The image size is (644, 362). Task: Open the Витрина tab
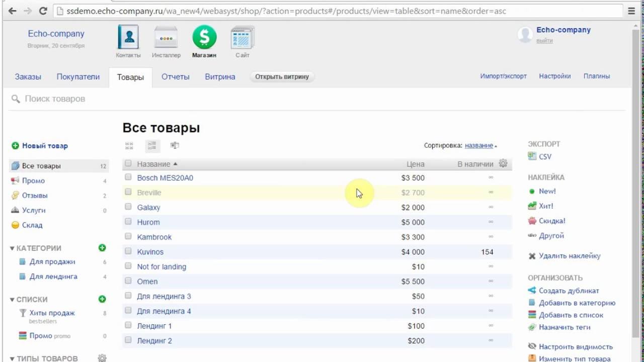point(220,77)
